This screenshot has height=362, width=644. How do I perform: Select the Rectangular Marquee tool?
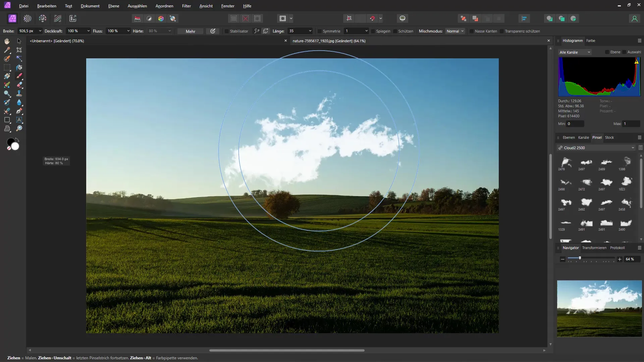tap(7, 67)
